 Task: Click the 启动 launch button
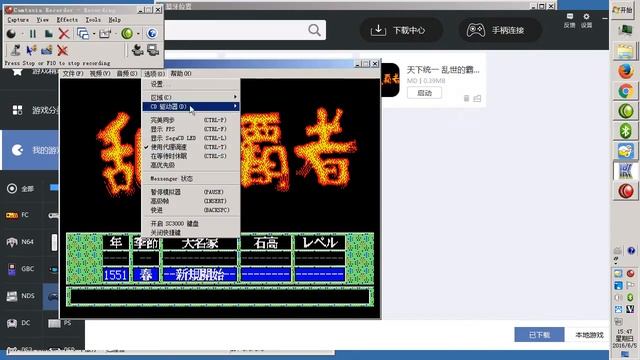(x=424, y=93)
